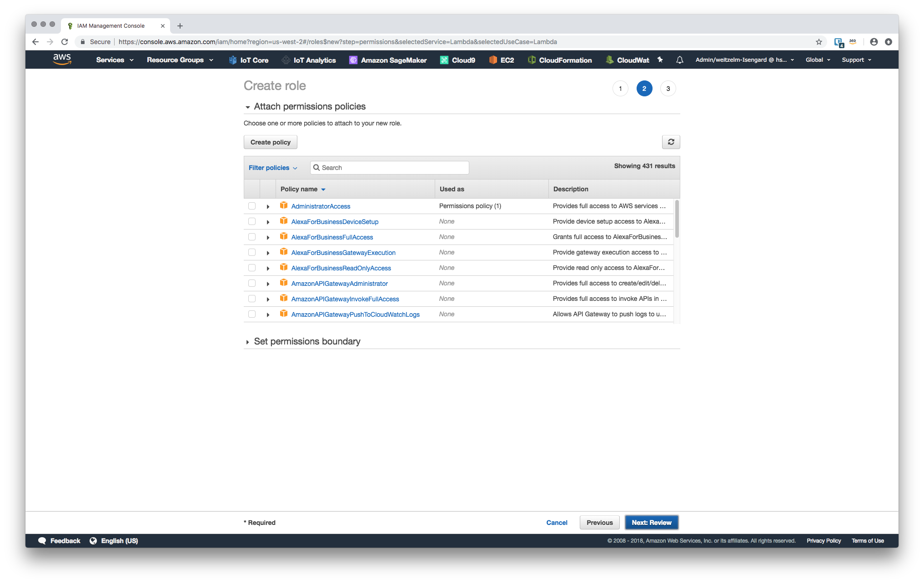
Task: Open the Services menu
Action: (115, 60)
